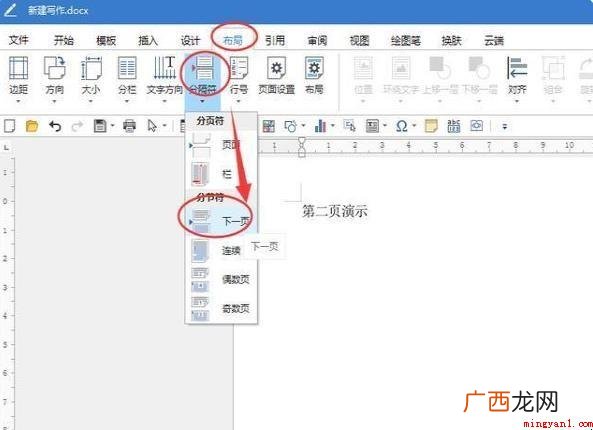Click the 分栏 columns icon

(x=127, y=69)
